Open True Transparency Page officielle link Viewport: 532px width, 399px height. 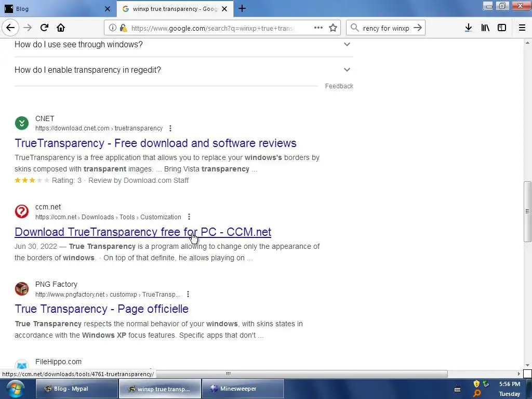(x=101, y=309)
